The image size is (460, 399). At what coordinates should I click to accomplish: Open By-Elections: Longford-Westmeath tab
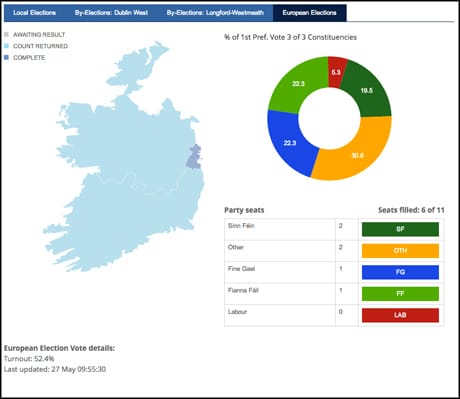215,13
